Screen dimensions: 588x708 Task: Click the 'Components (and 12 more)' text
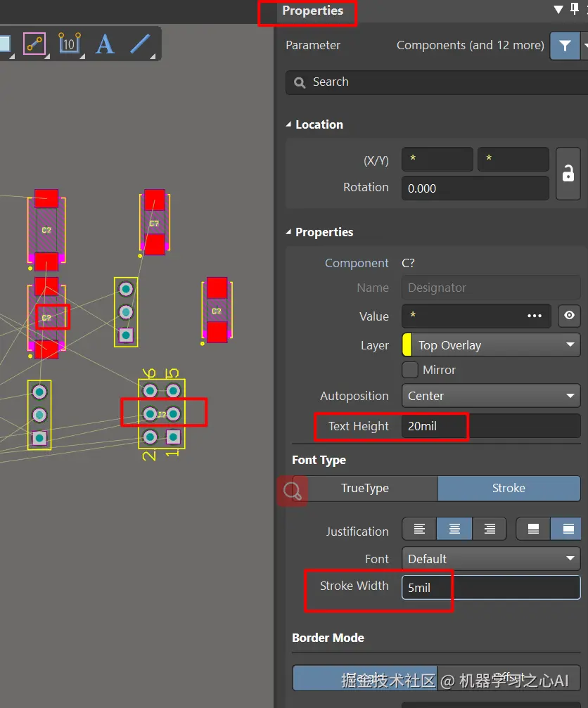470,45
